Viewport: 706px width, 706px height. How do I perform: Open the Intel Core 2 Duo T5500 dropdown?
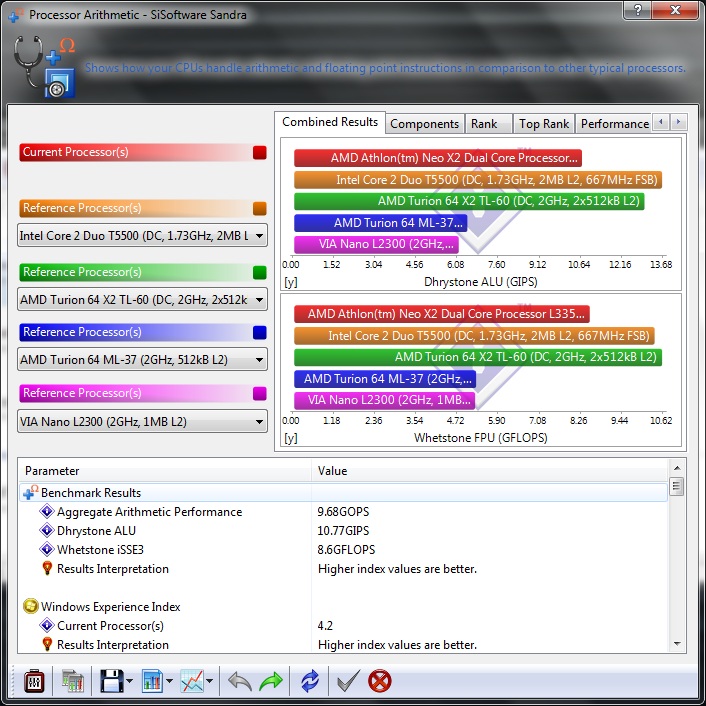pyautogui.click(x=142, y=235)
